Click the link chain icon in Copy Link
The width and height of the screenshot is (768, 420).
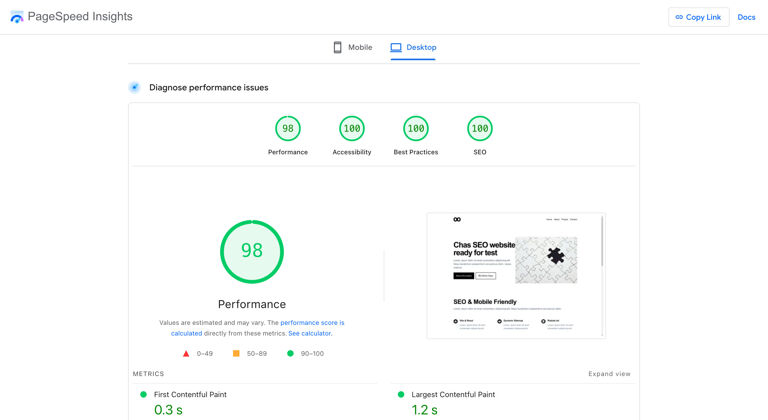(679, 17)
